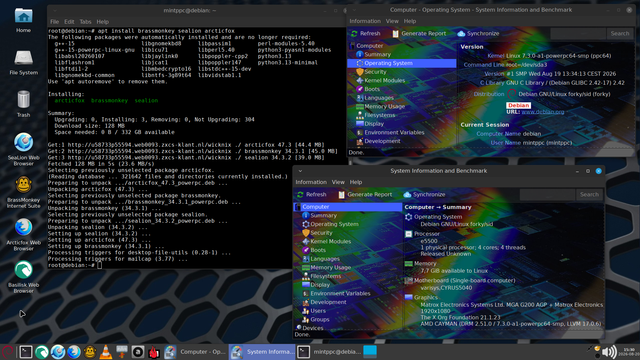This screenshot has height=360, width=640.
Task: Open the View menu in lower window
Action: [338, 182]
